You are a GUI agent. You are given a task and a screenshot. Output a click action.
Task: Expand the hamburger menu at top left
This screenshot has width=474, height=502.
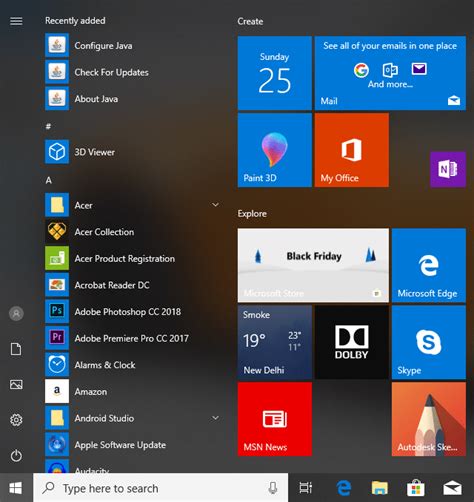[x=16, y=21]
